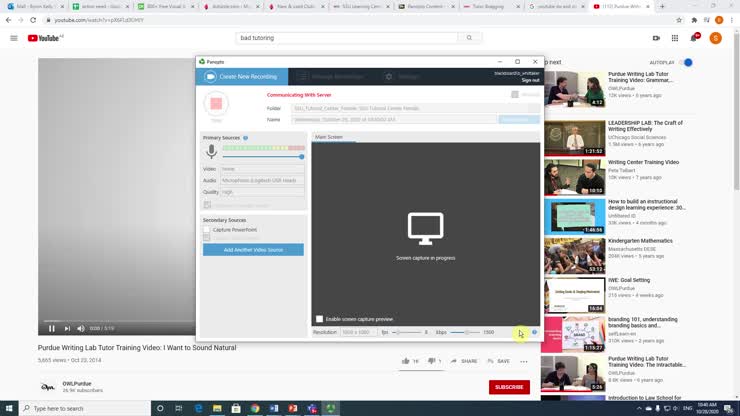
Task: Dislike the video with thumbs down
Action: (434, 361)
